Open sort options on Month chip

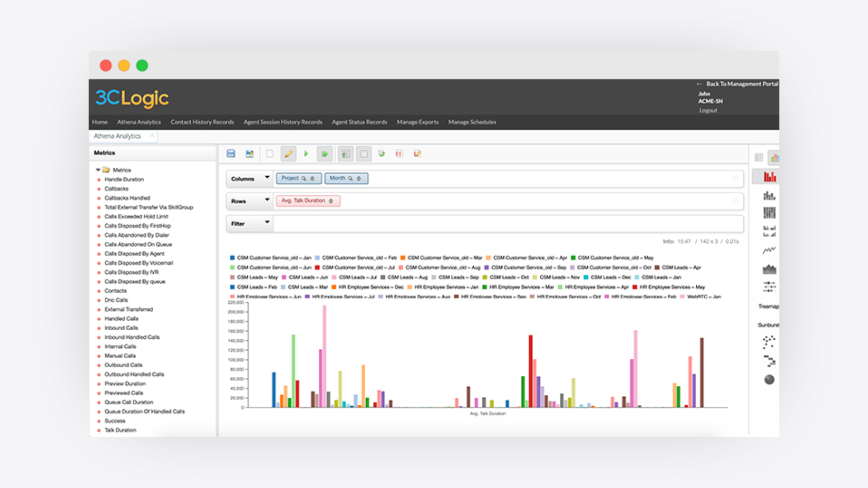point(359,178)
